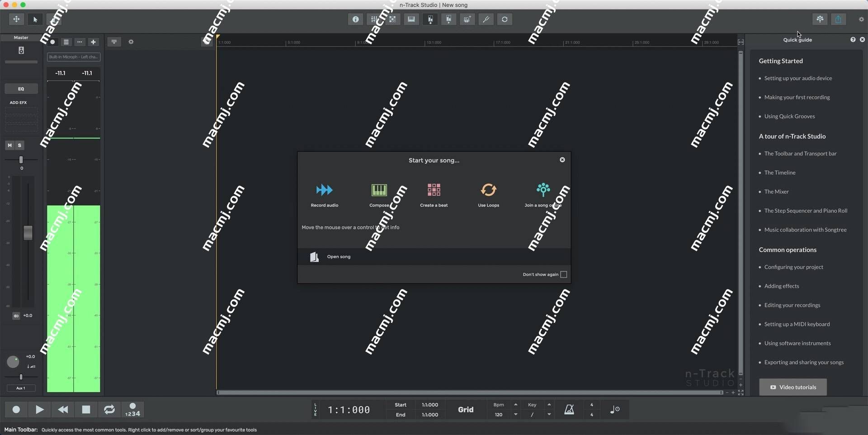Open track settings gear icon
Screen dimensions: 868x435
click(x=131, y=42)
